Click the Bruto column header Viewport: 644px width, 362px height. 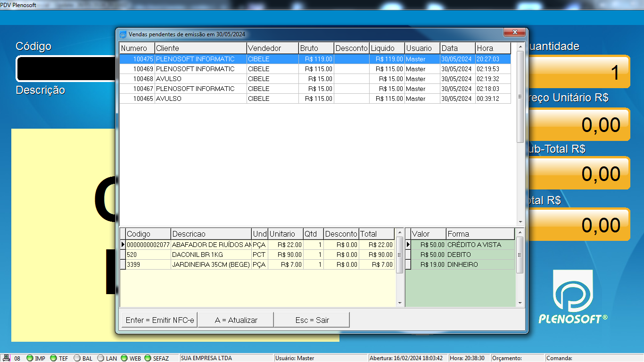coord(316,48)
